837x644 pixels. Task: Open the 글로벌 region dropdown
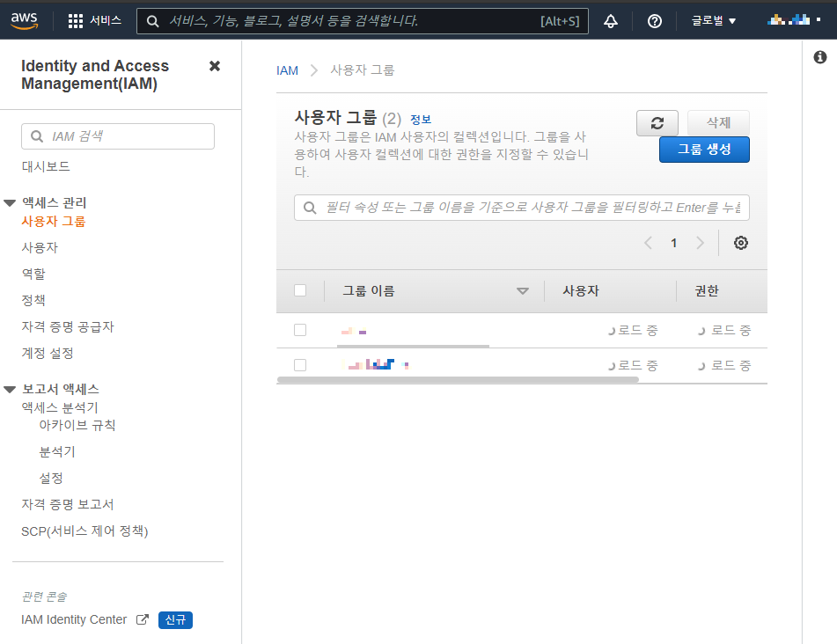pyautogui.click(x=714, y=21)
